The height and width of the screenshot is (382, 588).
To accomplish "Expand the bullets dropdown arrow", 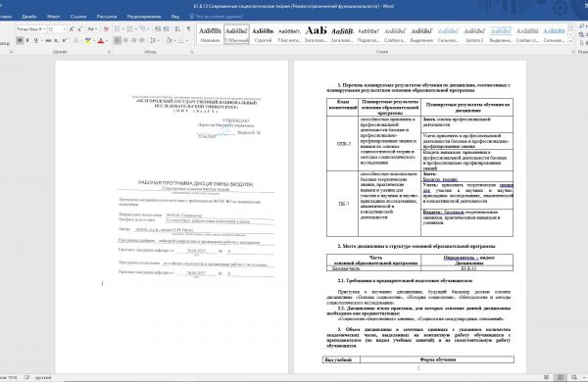I will 123,28.
